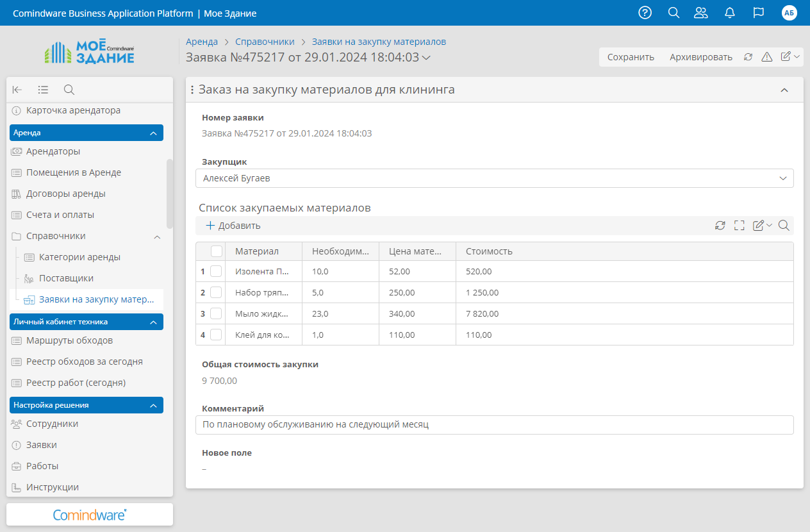Click the Справочники breadcrumb link
The width and height of the screenshot is (810, 532).
265,42
